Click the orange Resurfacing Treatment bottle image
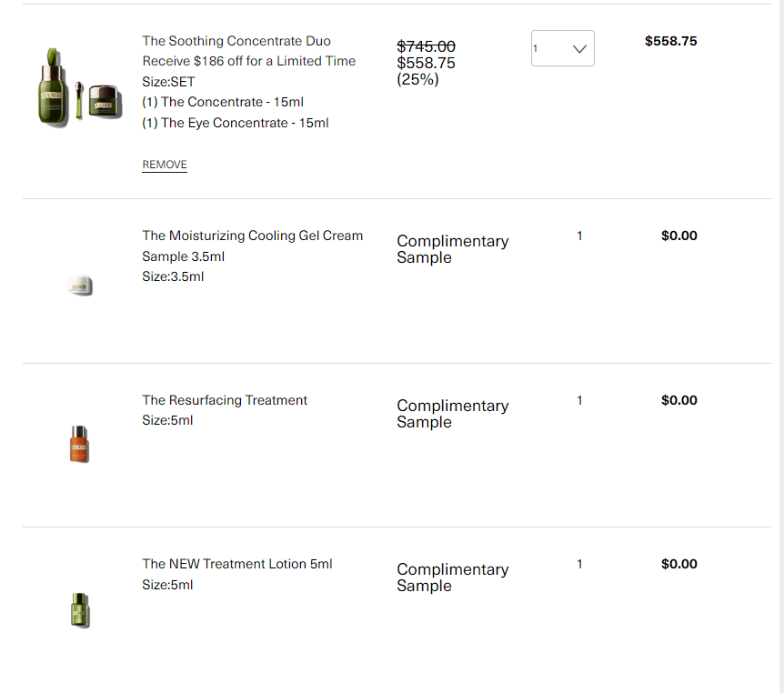 click(x=79, y=444)
